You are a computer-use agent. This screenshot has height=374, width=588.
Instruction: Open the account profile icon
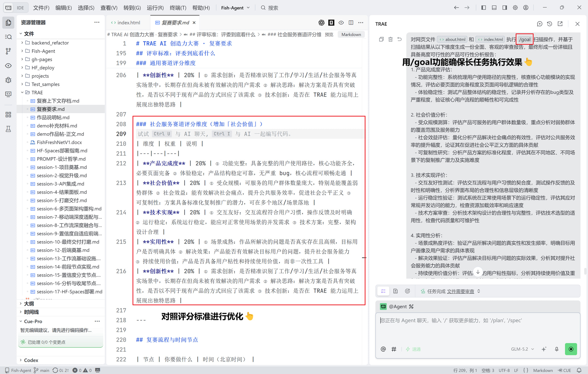[x=526, y=8]
